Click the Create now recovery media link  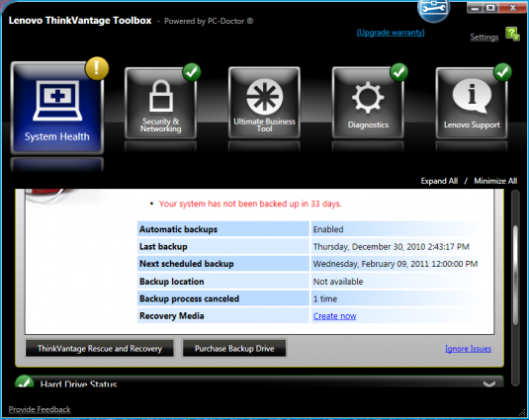pyautogui.click(x=334, y=316)
